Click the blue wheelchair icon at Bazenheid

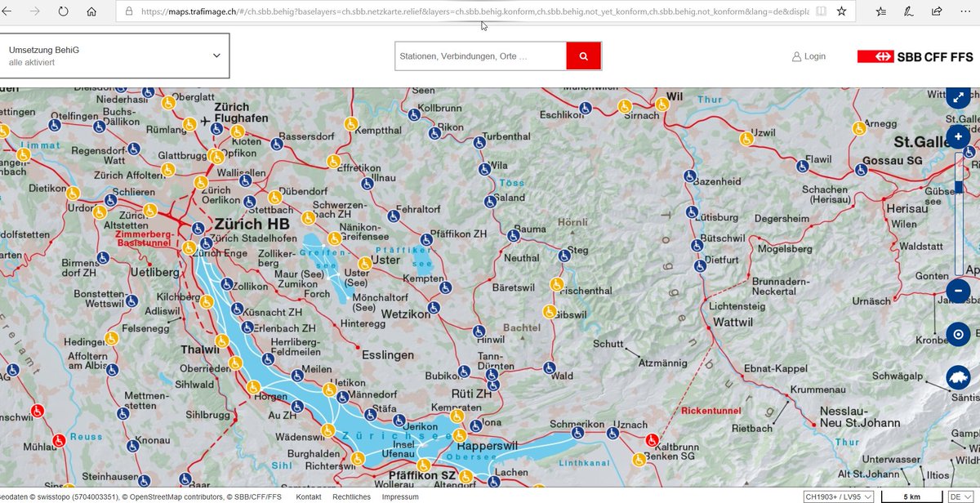tap(690, 176)
